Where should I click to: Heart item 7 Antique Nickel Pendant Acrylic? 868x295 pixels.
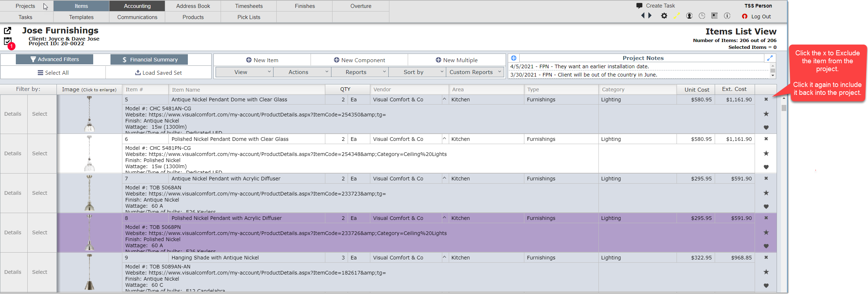(766, 207)
